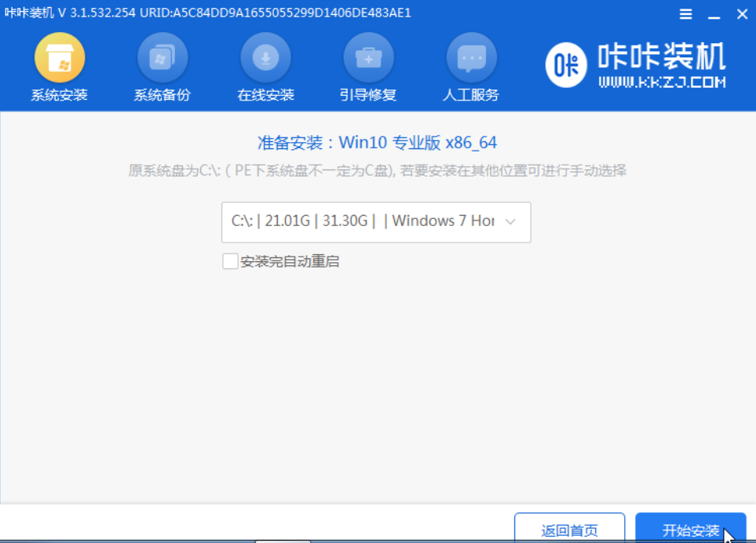This screenshot has height=543, width=756.
Task: Open the 系统安装 section icon
Action: point(60,58)
